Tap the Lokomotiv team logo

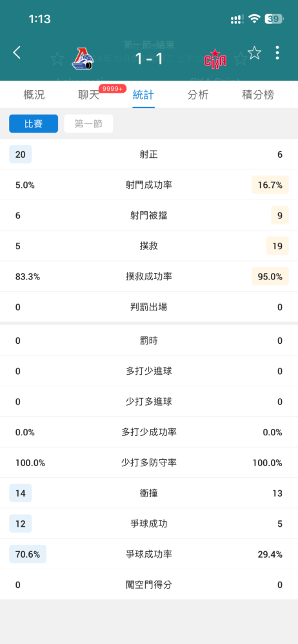tap(83, 59)
